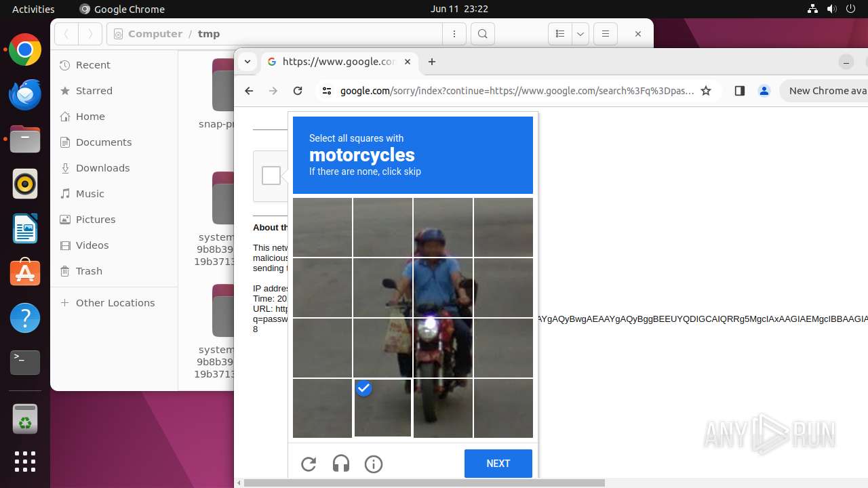Open captcha help info icon

[x=374, y=464]
